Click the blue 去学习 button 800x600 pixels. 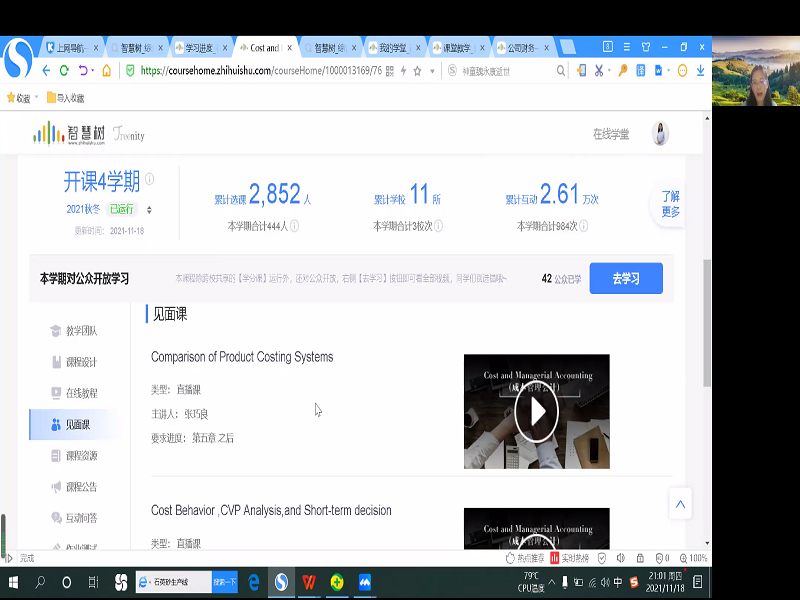(x=625, y=278)
